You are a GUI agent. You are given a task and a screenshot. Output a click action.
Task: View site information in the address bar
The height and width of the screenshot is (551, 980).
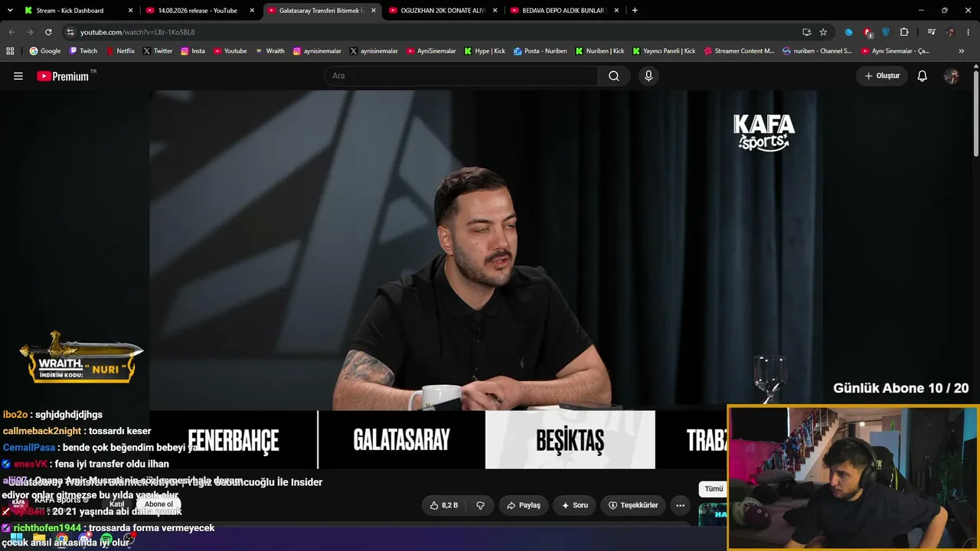(70, 32)
